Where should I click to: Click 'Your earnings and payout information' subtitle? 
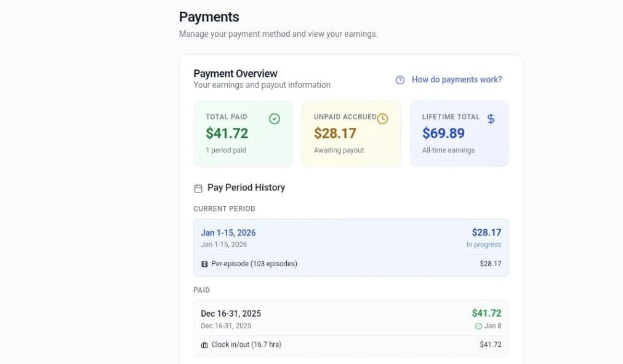[x=262, y=85]
